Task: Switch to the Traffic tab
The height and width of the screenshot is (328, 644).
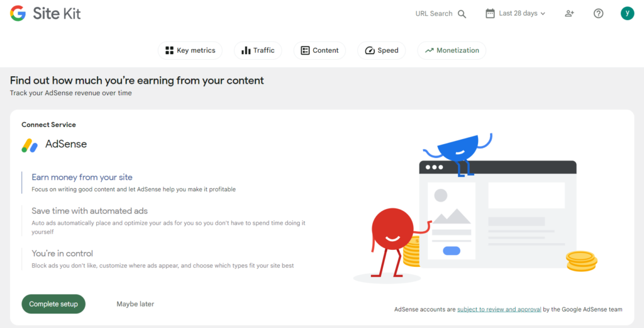Action: (x=258, y=50)
